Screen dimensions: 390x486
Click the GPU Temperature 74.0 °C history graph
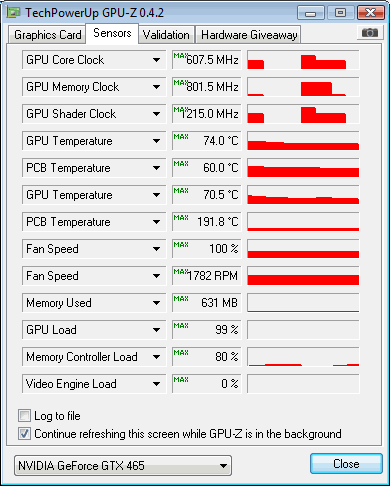pyautogui.click(x=303, y=141)
